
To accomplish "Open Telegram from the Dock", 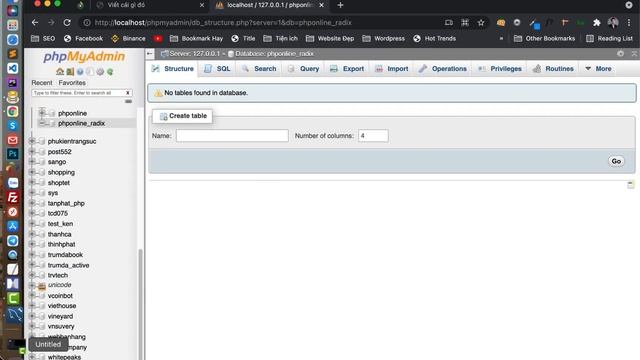I will point(13,240).
